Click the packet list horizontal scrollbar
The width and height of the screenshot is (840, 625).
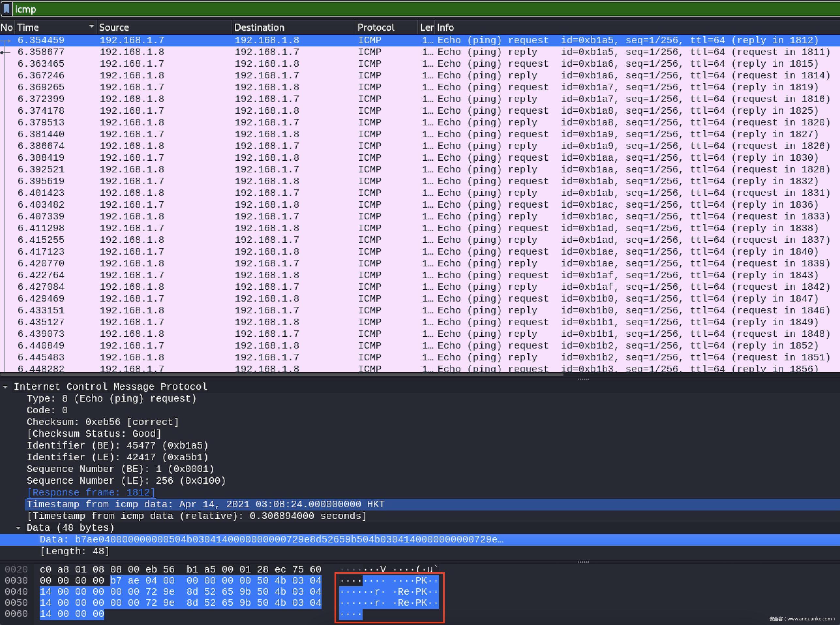point(280,375)
